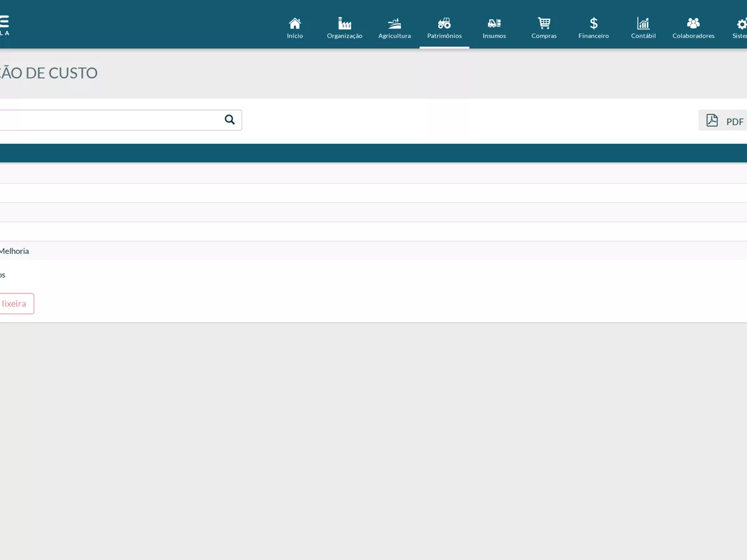The width and height of the screenshot is (747, 560).
Task: Select the Patrimônios tractor icon
Action: point(444,24)
